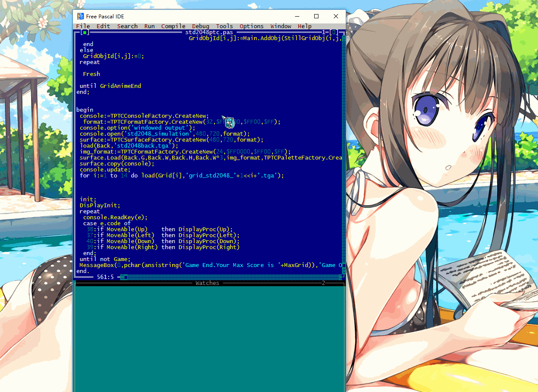Close the Free Pascal IDE window
Viewport: 538px width, 392px height.
click(336, 16)
